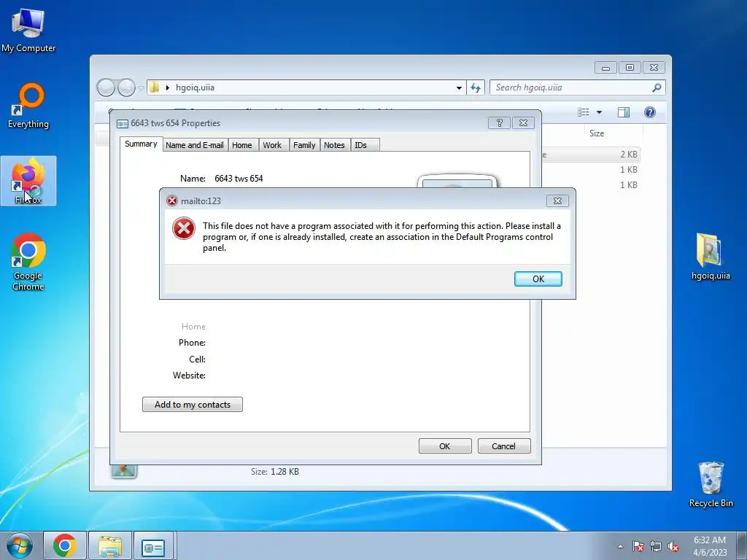Image resolution: width=747 pixels, height=560 pixels.
Task: Open the Windows Start menu
Action: pos(20,545)
